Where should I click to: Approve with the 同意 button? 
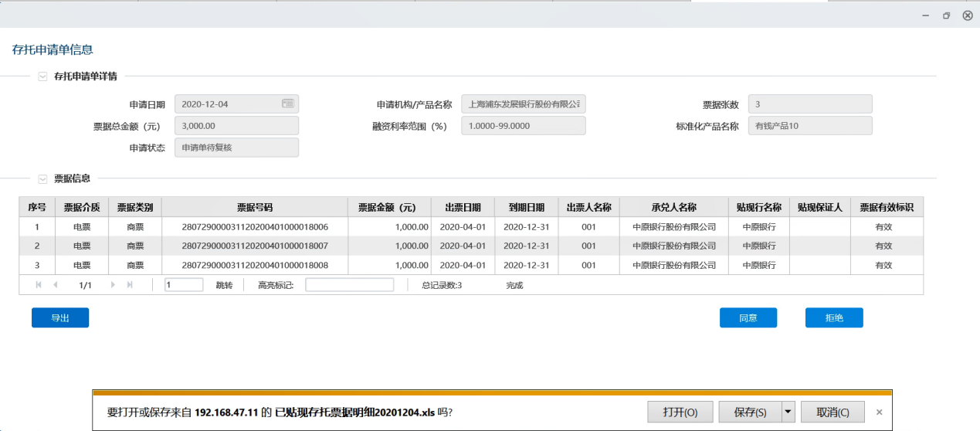pos(748,317)
